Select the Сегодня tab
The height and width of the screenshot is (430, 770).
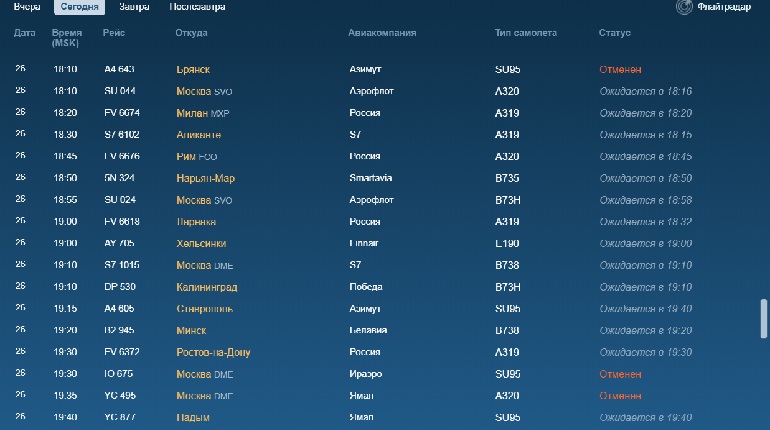pos(80,7)
